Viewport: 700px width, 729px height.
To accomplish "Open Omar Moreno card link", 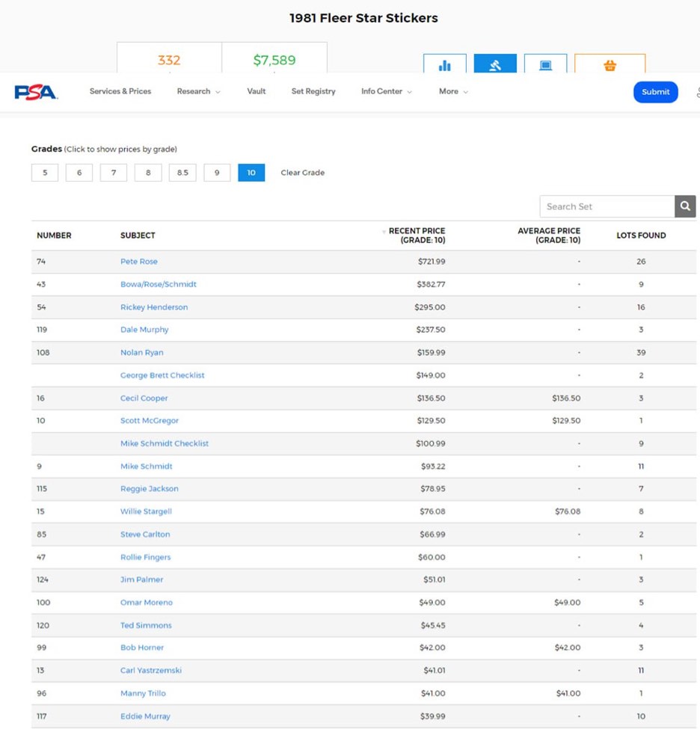I will pyautogui.click(x=147, y=603).
